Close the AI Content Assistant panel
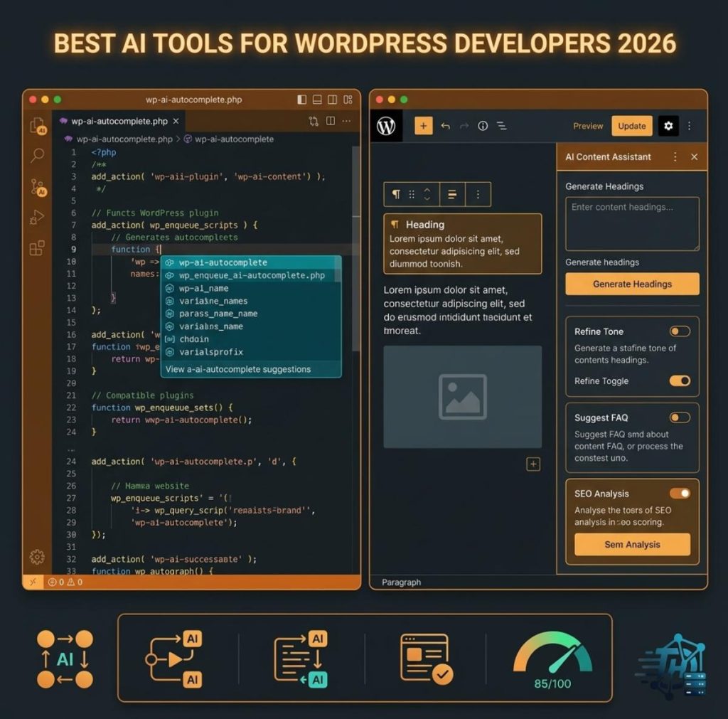 tap(695, 157)
